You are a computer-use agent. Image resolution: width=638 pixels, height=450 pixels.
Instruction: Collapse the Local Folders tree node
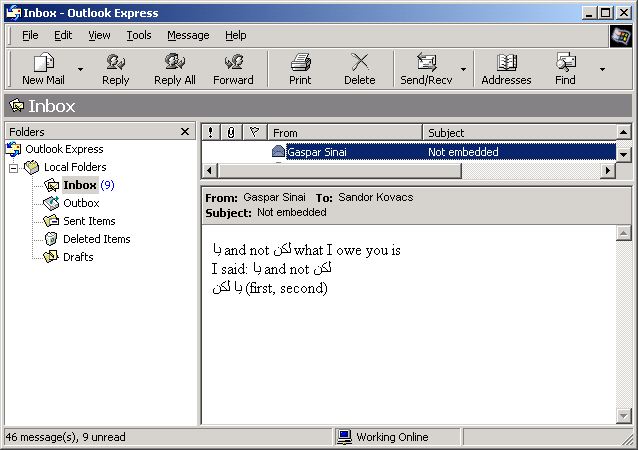pyautogui.click(x=13, y=168)
